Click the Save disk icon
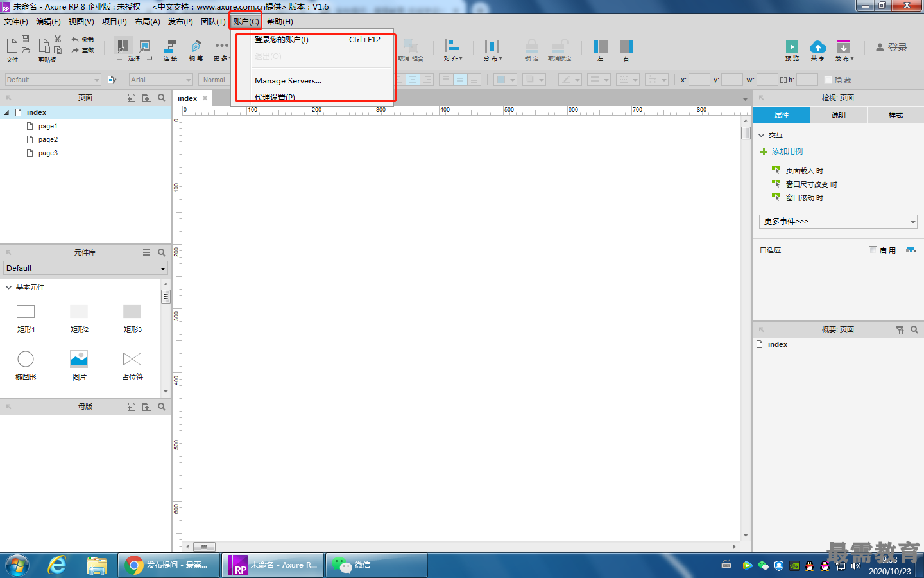The image size is (924, 578). tap(26, 39)
